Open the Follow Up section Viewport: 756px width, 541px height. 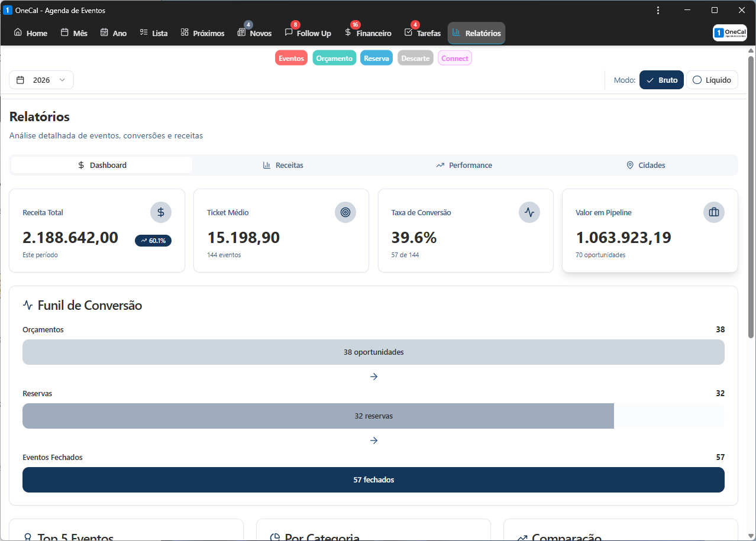308,33
